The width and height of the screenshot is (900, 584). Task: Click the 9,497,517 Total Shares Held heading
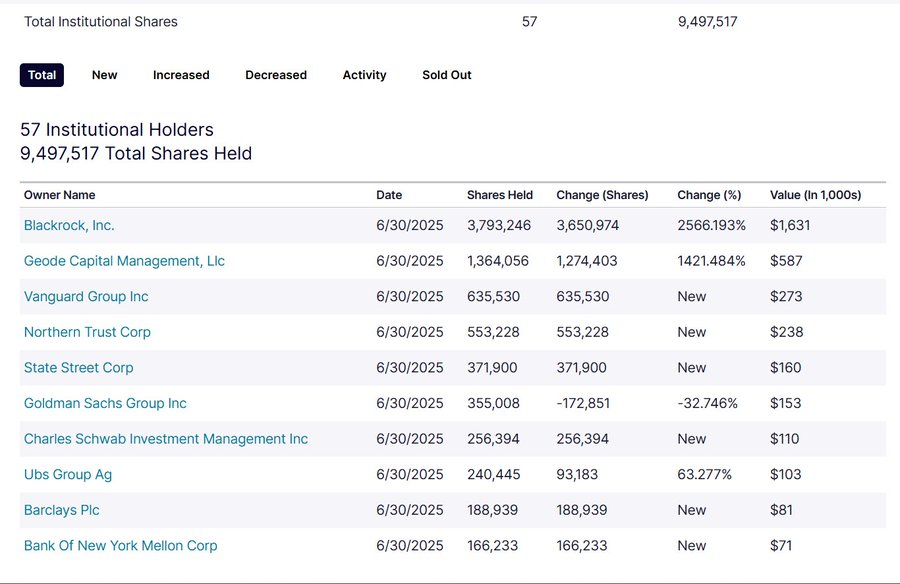point(136,154)
